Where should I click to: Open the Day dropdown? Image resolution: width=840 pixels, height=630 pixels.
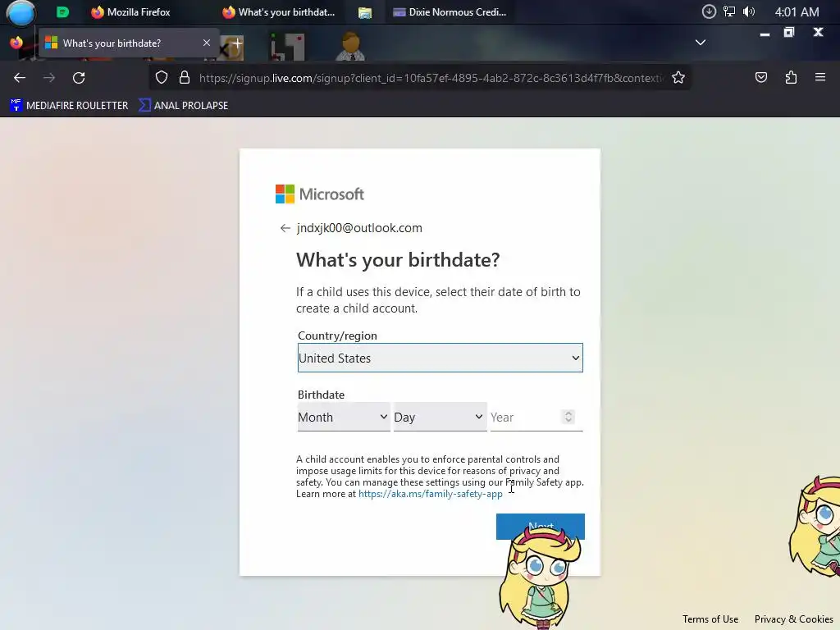click(440, 417)
